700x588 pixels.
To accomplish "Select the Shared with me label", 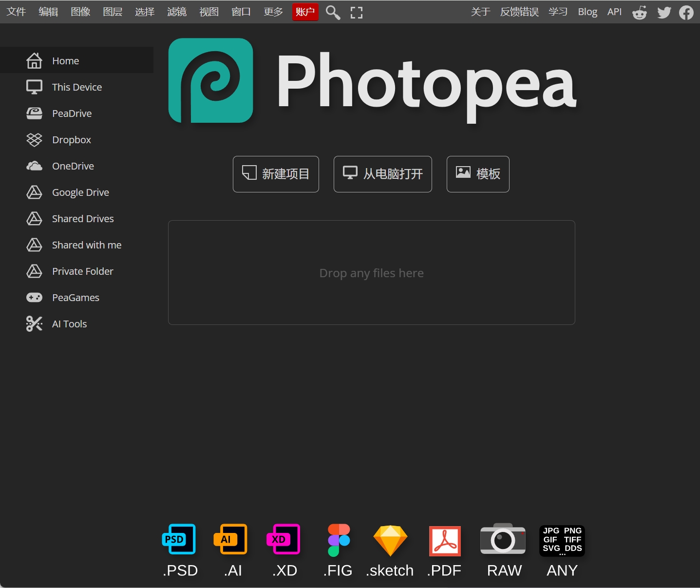I will coord(87,245).
